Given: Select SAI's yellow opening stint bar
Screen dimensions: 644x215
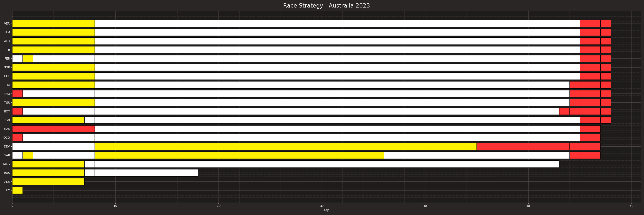Looking at the screenshot, I should [48, 120].
